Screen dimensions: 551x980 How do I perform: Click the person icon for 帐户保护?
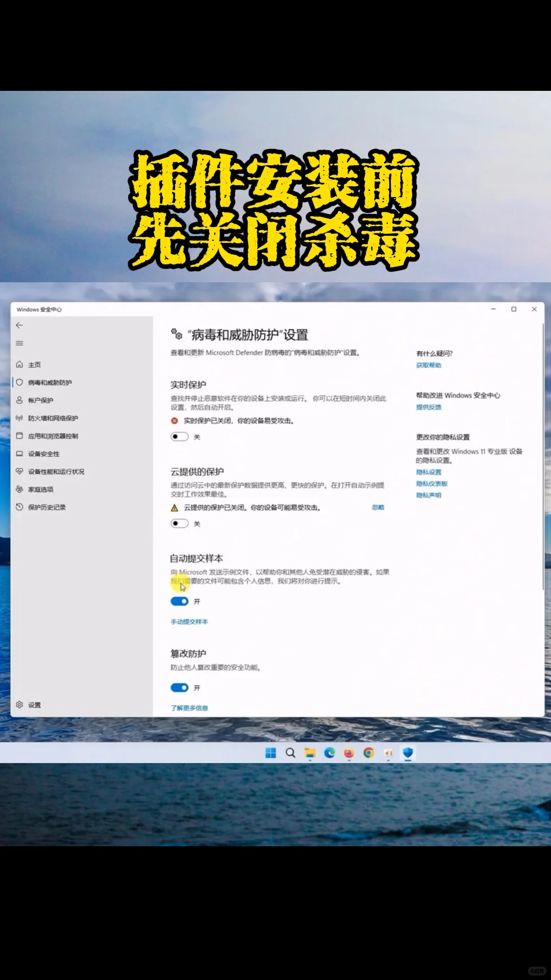click(19, 400)
